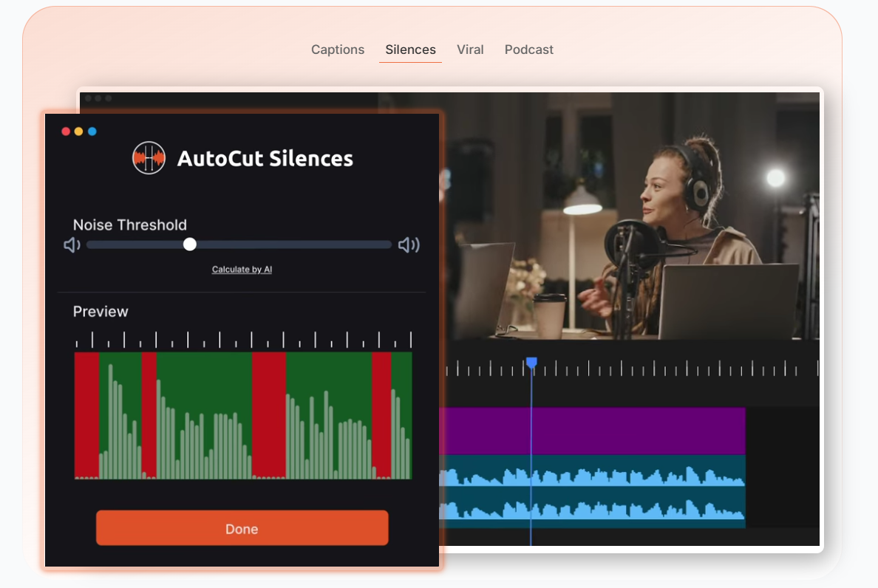Screen dimensions: 878x588
Task: Click the Calculate by AI link
Action: pyautogui.click(x=242, y=270)
